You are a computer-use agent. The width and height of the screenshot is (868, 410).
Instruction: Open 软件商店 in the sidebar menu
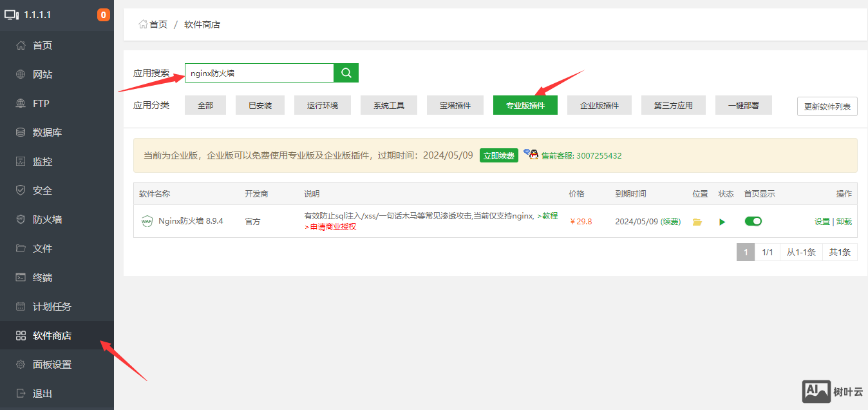point(52,335)
